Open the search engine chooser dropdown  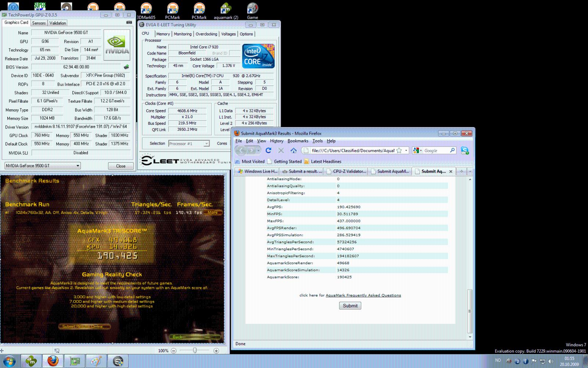[x=417, y=150]
